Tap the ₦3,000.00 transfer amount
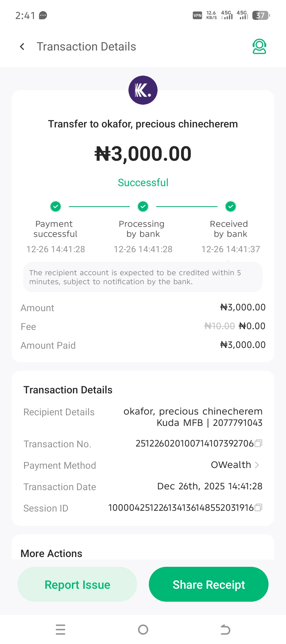 pos(143,154)
